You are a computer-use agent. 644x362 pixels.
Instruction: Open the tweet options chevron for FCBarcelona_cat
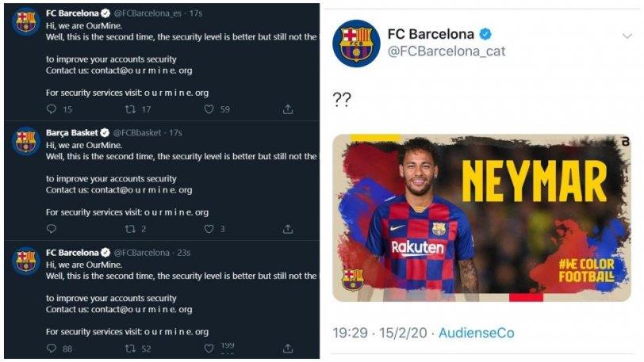coord(627,36)
